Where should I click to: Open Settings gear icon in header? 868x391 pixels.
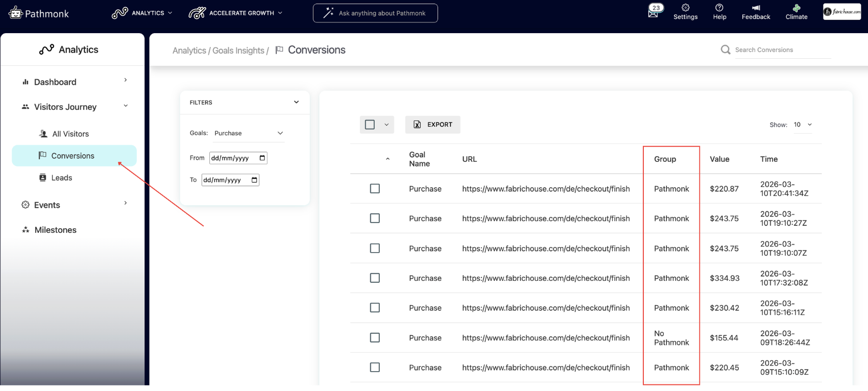pos(685,8)
